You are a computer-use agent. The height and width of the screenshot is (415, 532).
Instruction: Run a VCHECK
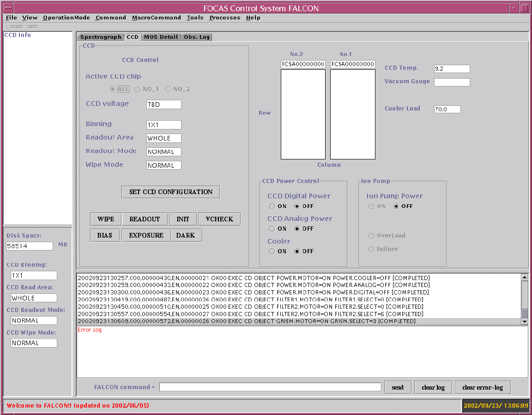pyautogui.click(x=219, y=219)
